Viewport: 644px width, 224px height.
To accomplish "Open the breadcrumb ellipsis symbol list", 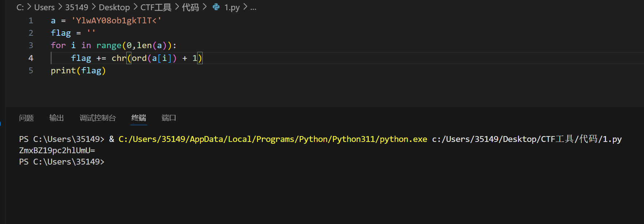I will (253, 7).
